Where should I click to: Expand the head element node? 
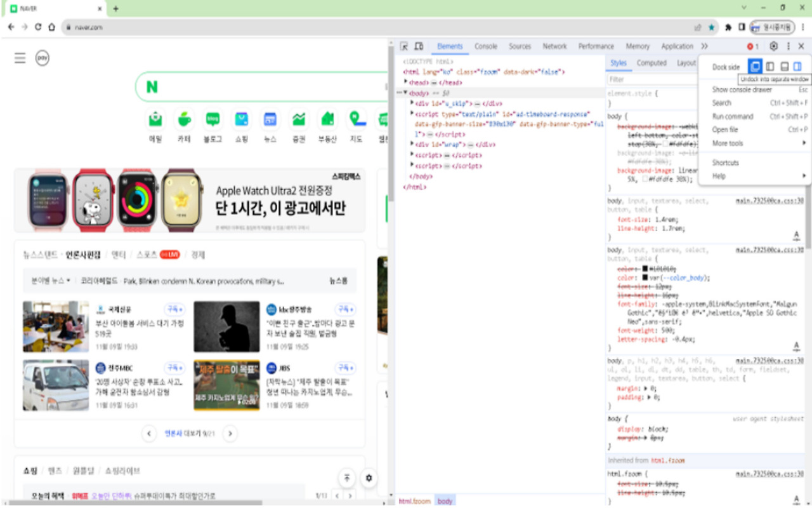click(x=406, y=82)
